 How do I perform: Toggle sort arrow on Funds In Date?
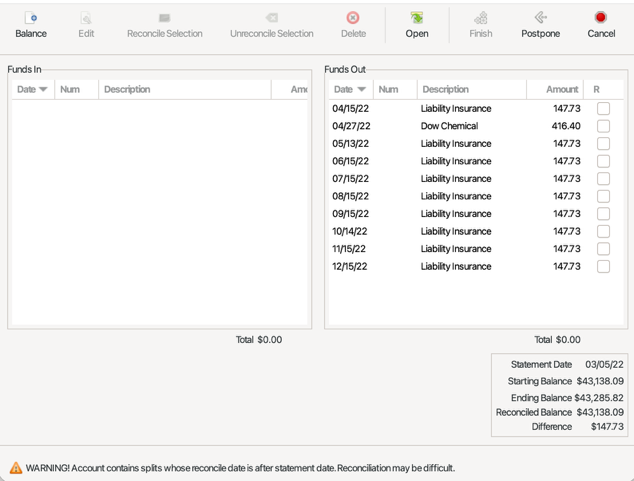click(x=43, y=90)
